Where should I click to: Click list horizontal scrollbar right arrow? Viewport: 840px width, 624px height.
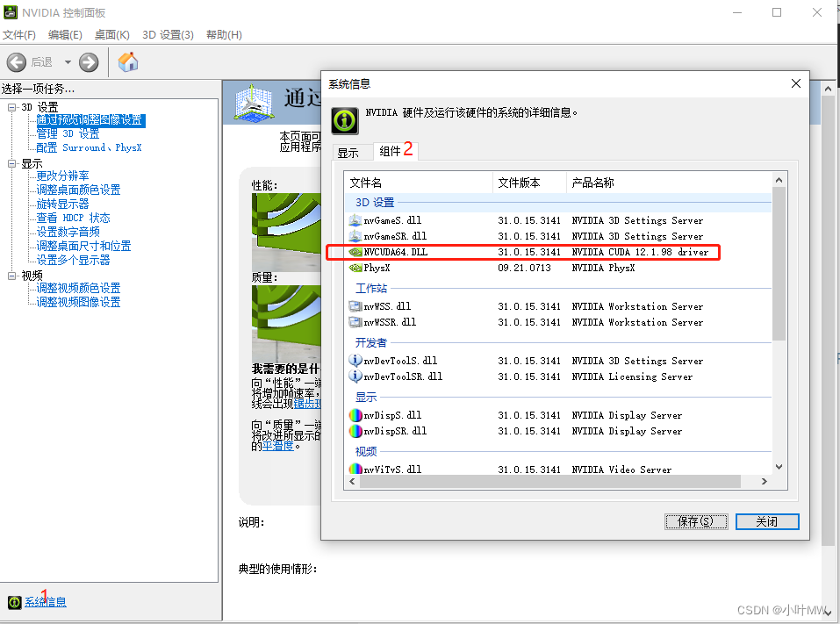[765, 482]
